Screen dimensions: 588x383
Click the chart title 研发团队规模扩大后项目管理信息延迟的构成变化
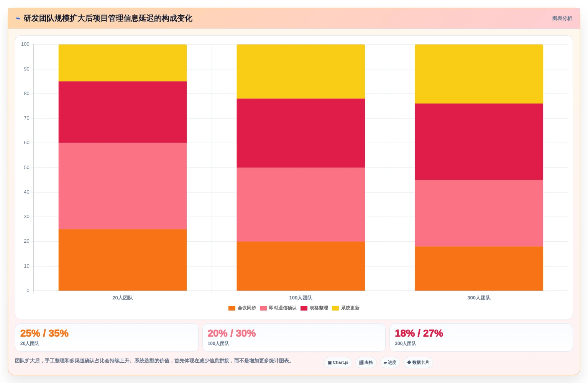108,18
